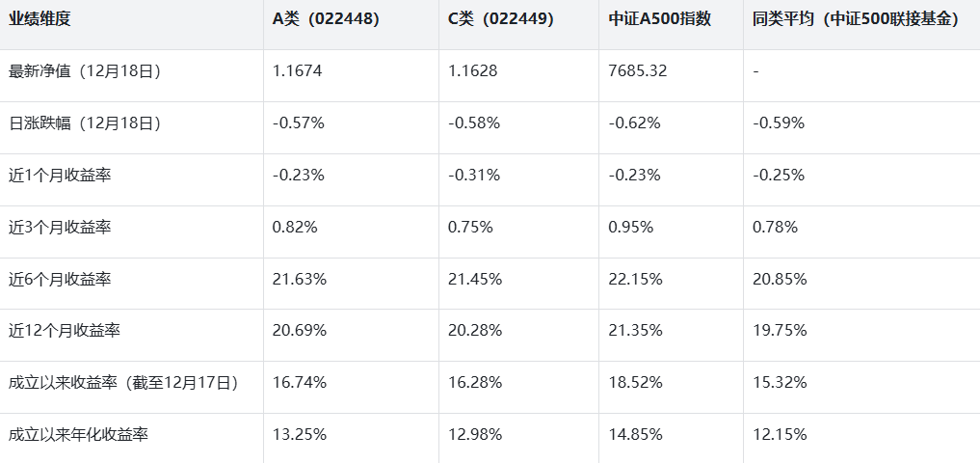Click the C类 daily change -0.58%

click(x=474, y=123)
